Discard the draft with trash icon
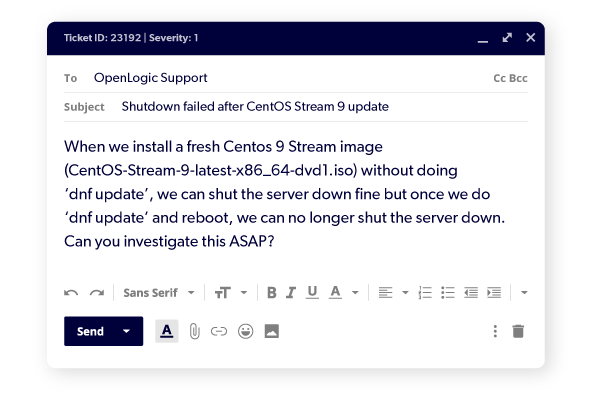Screen dimensions: 600x400 [518, 331]
